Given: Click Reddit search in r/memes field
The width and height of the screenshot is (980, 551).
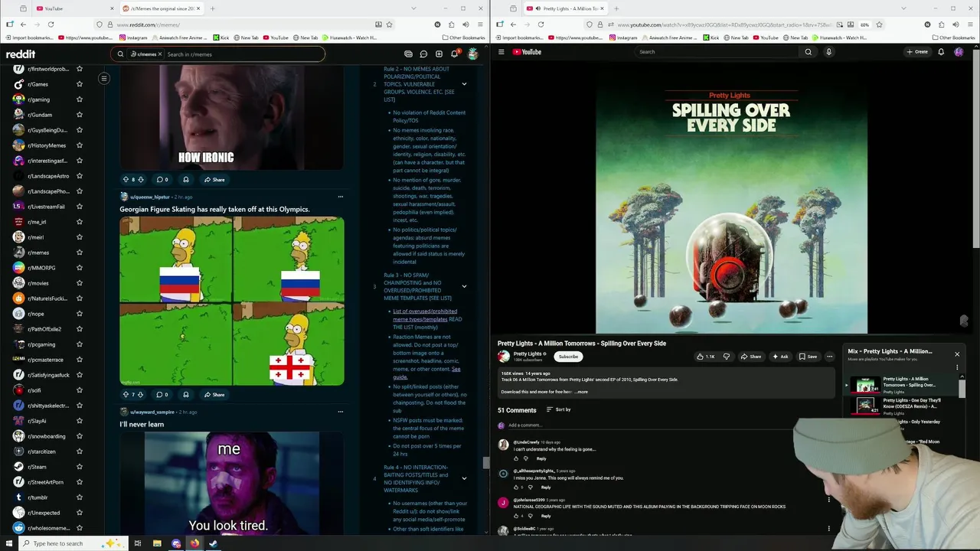Looking at the screenshot, I should (243, 54).
